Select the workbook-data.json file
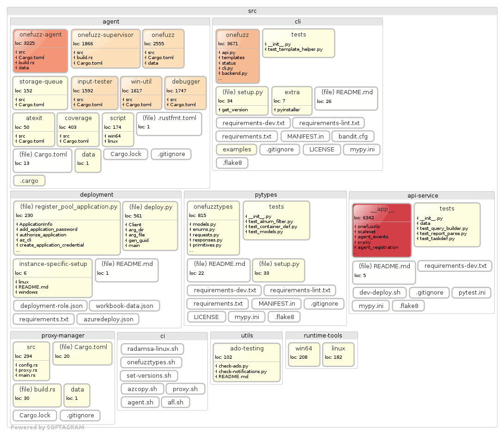Viewport: 504px width, 434px height. pos(124,306)
